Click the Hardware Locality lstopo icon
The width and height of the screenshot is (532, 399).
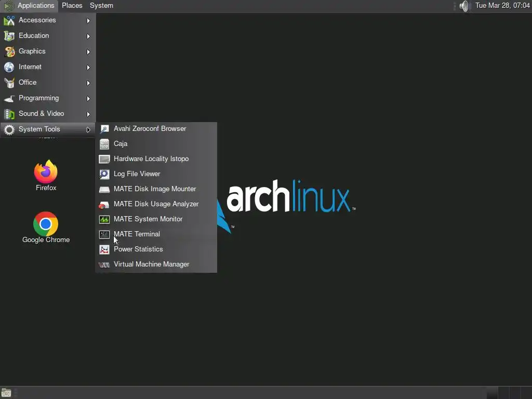(104, 159)
